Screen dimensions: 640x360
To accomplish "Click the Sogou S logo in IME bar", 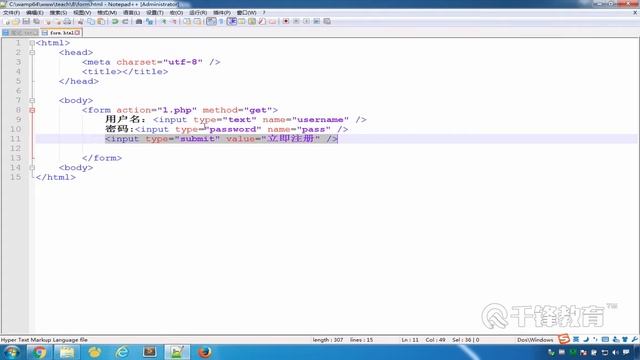I will [x=564, y=339].
